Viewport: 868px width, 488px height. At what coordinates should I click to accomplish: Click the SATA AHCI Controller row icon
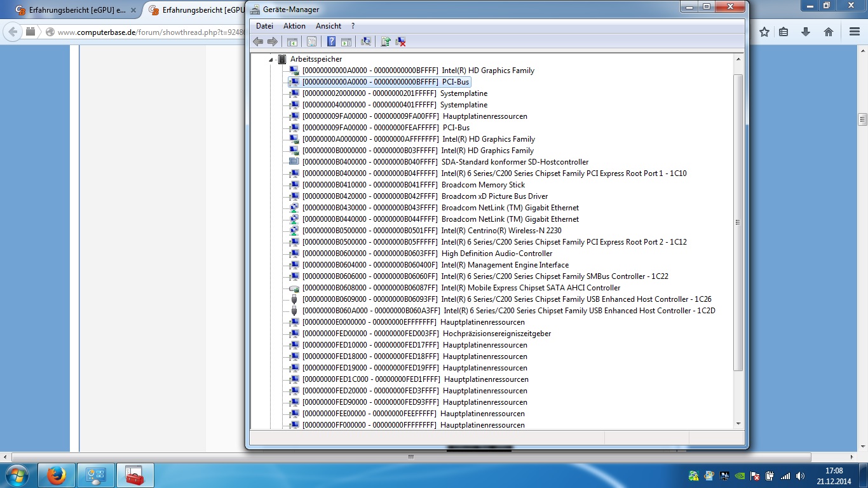point(294,288)
